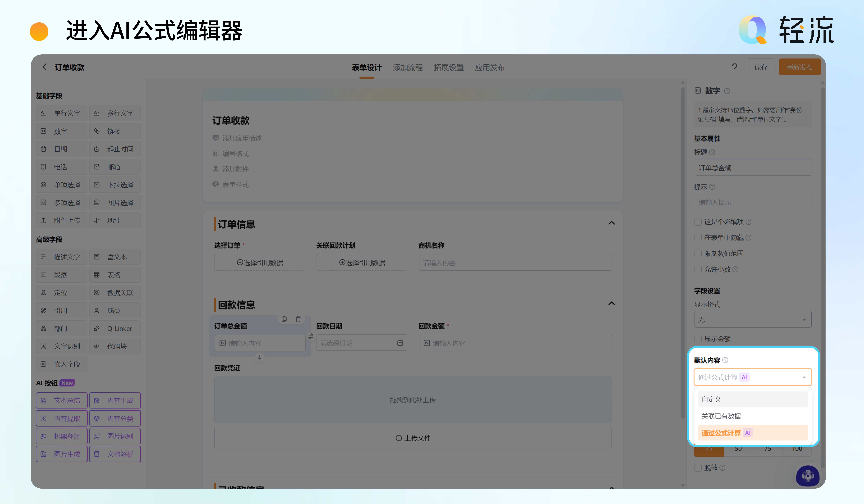Click the 保存 button
This screenshot has width=864, height=504.
(761, 67)
